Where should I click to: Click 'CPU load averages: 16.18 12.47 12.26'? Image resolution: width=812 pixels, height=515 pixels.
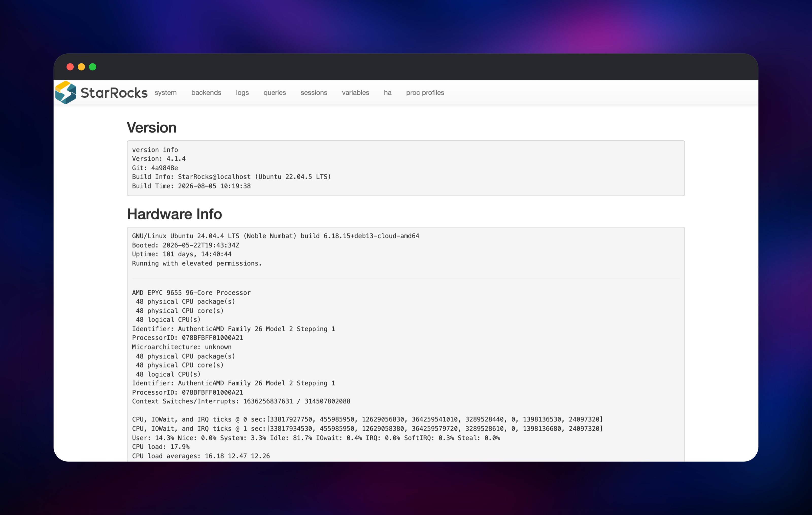pos(201,456)
